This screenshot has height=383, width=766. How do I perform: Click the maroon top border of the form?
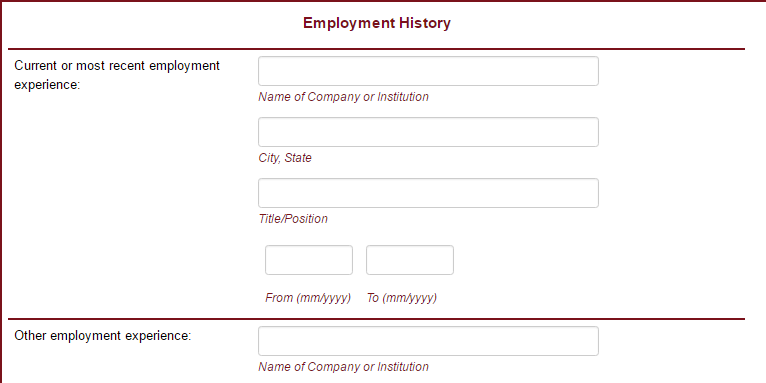pos(383,1)
